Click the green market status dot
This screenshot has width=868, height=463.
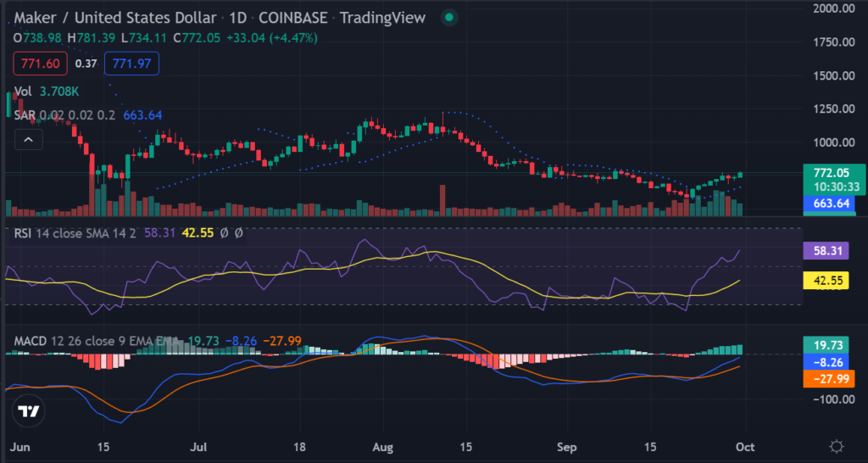(449, 18)
